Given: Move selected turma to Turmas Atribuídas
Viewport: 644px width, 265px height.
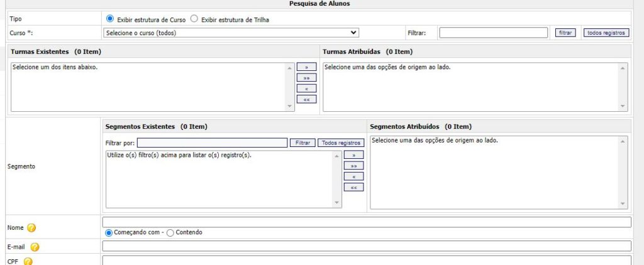Looking at the screenshot, I should tap(306, 67).
